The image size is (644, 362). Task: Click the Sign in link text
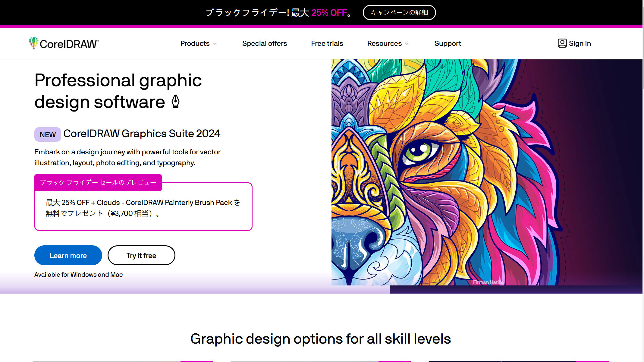click(x=580, y=43)
